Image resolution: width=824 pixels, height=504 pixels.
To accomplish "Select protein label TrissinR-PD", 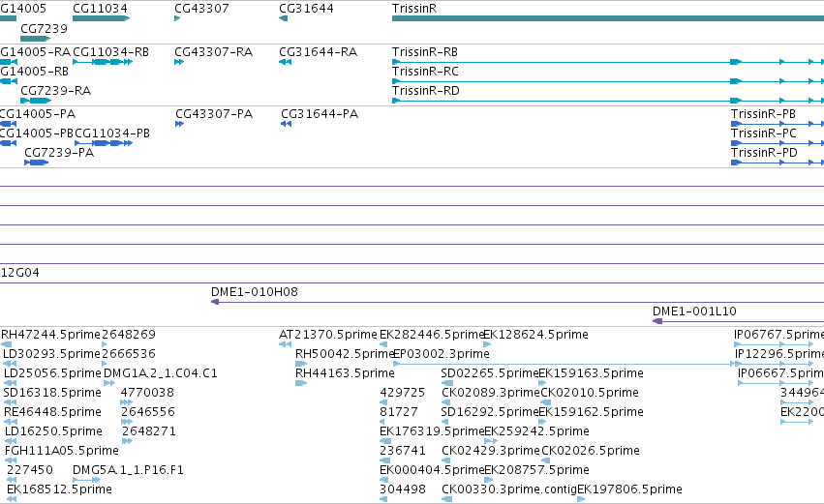I will 764,153.
